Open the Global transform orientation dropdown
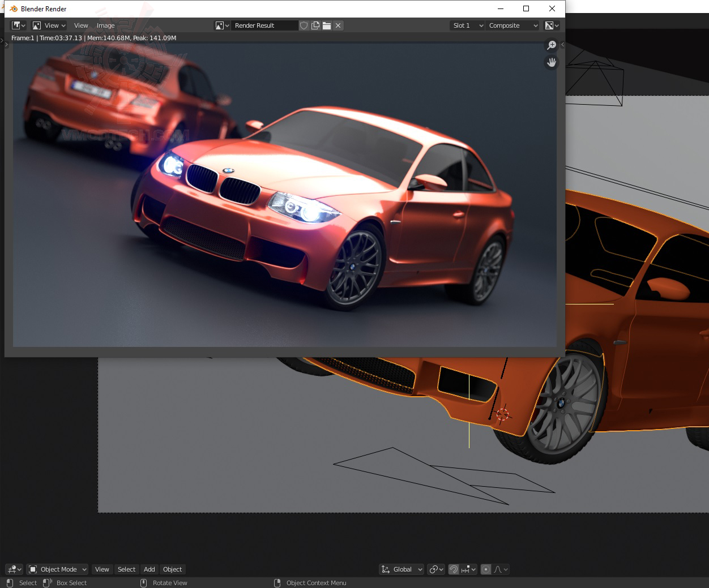 (x=402, y=569)
